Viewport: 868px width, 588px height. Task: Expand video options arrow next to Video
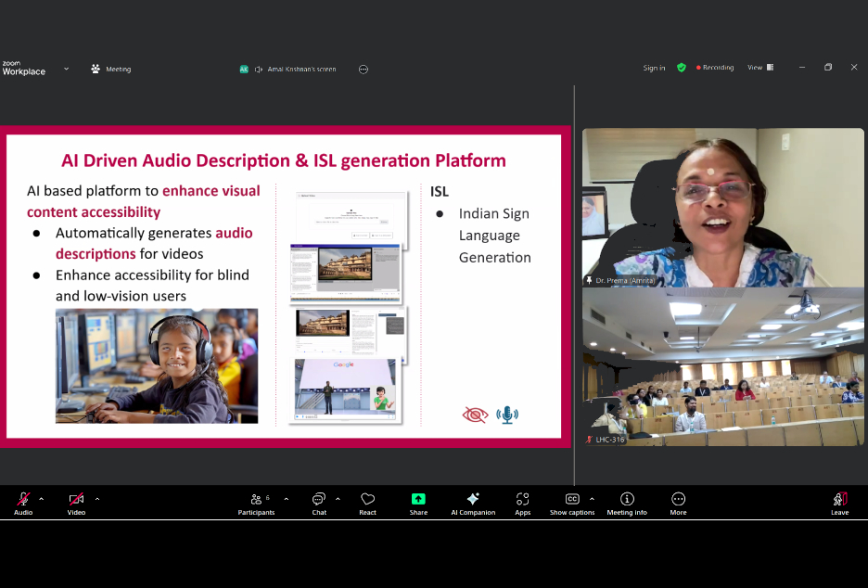pyautogui.click(x=97, y=499)
